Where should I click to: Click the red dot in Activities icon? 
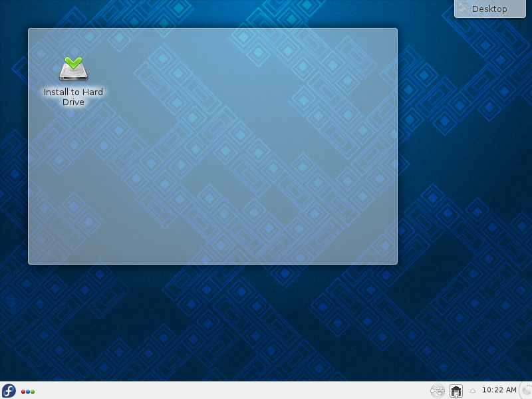coord(23,391)
